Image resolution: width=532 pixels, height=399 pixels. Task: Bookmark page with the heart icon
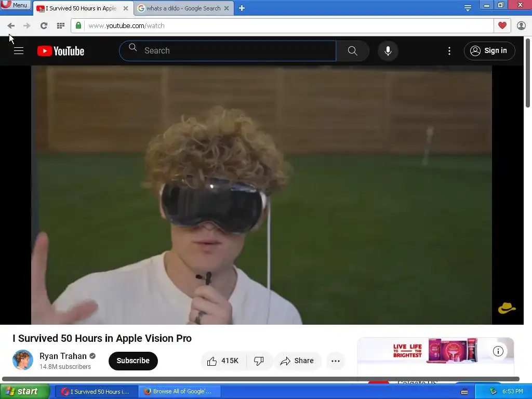tap(502, 25)
